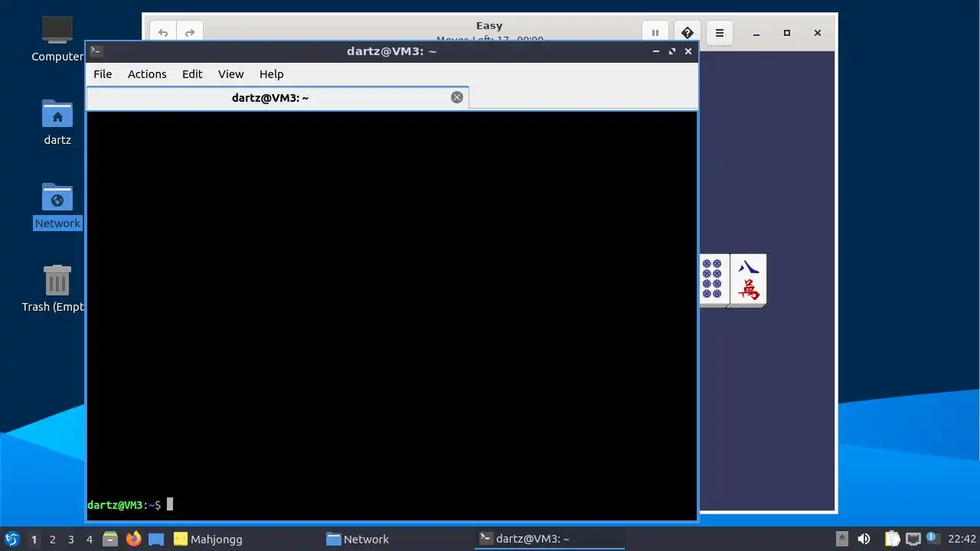980x551 pixels.
Task: Switch to workspace 2
Action: point(52,540)
